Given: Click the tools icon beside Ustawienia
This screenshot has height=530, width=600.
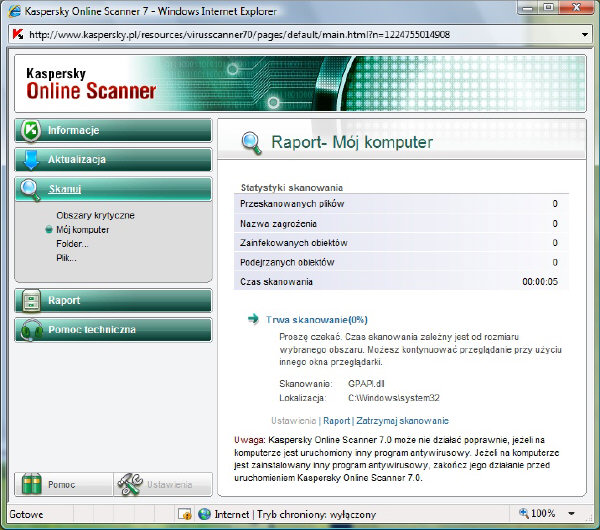Looking at the screenshot, I should click(x=130, y=484).
